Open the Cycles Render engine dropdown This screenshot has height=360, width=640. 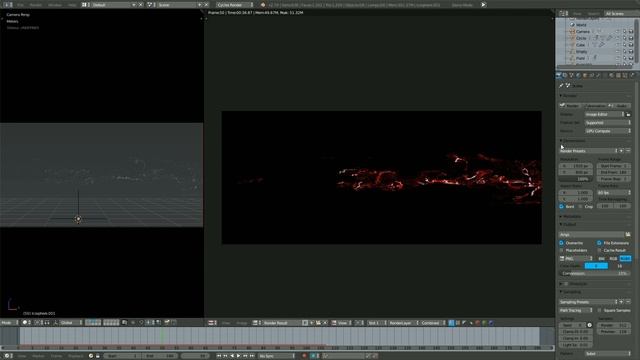click(235, 4)
